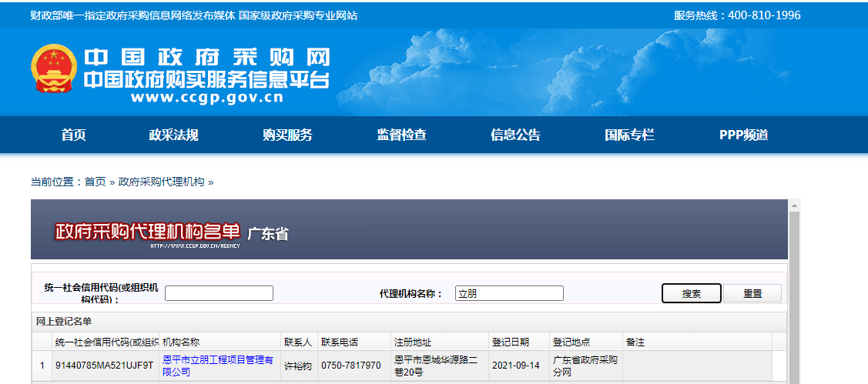868x384 pixels.
Task: Open the 监督检查 navigation item
Action: coord(402,135)
